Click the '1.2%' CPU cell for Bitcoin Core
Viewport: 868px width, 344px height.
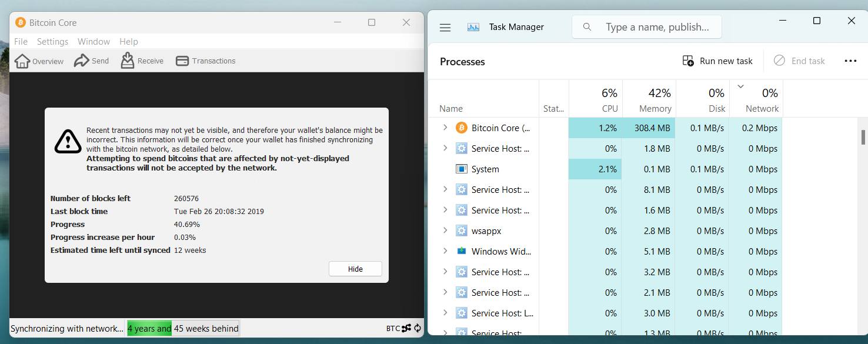(595, 128)
